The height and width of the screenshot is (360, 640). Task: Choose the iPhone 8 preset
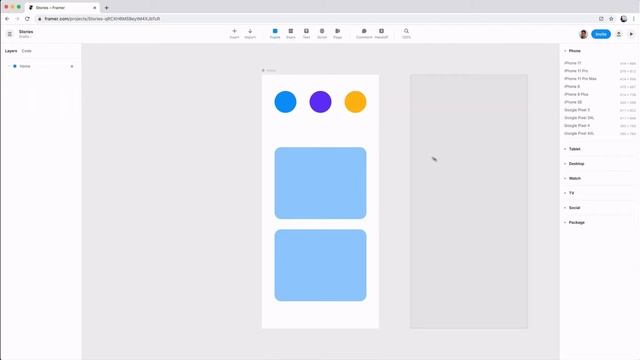point(600,87)
